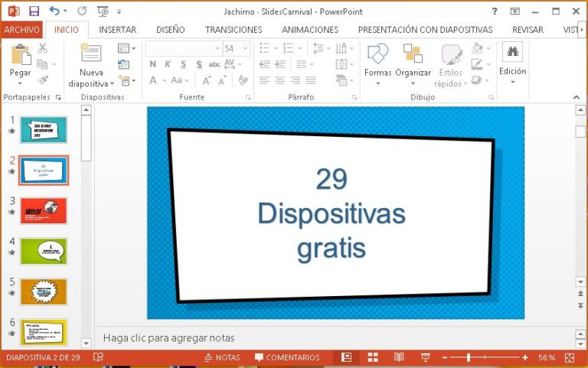
Task: Collapse the ribbon with the chevron
Action: 577,97
